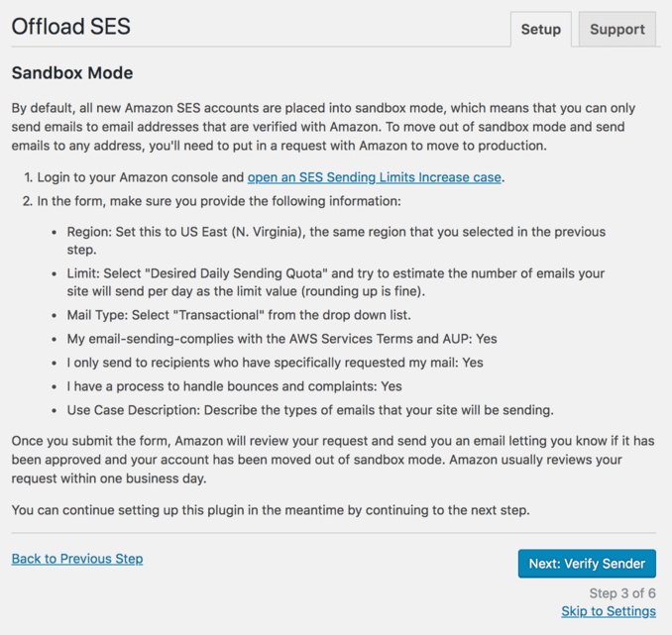Open the Support tab
This screenshot has height=635, width=672.
(617, 29)
